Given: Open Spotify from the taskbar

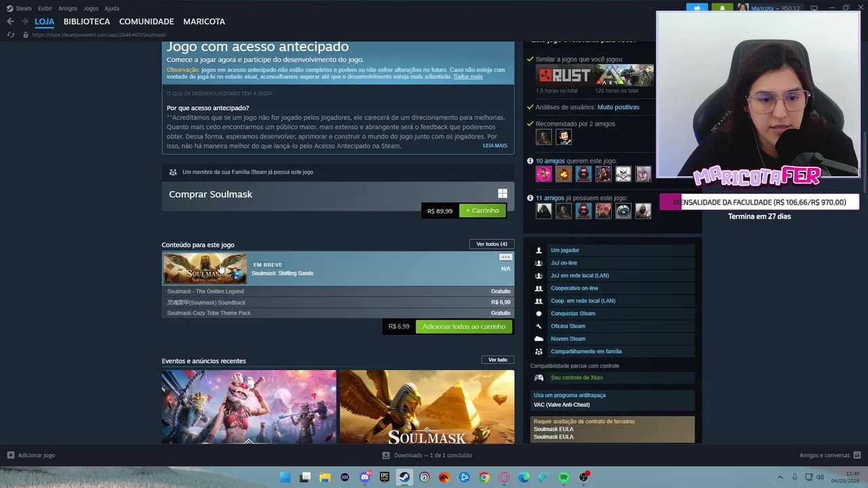Looking at the screenshot, I should coord(564,477).
